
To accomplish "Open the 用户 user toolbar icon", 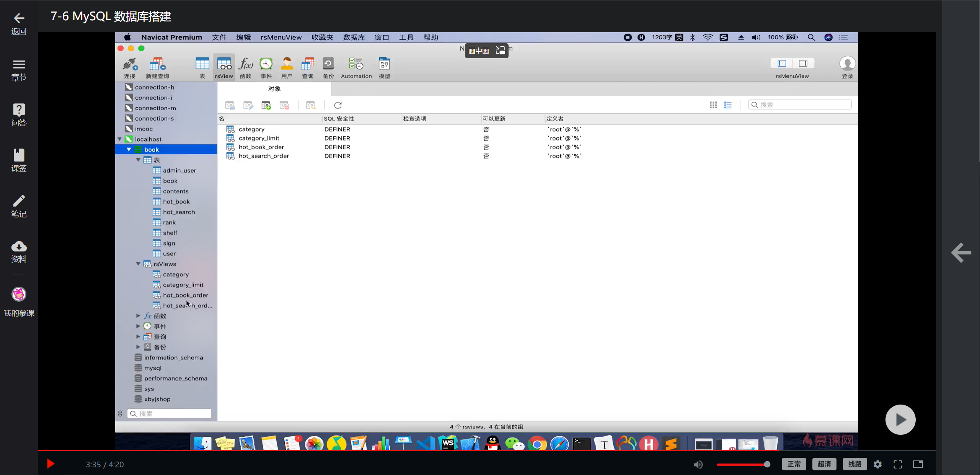I will click(287, 68).
